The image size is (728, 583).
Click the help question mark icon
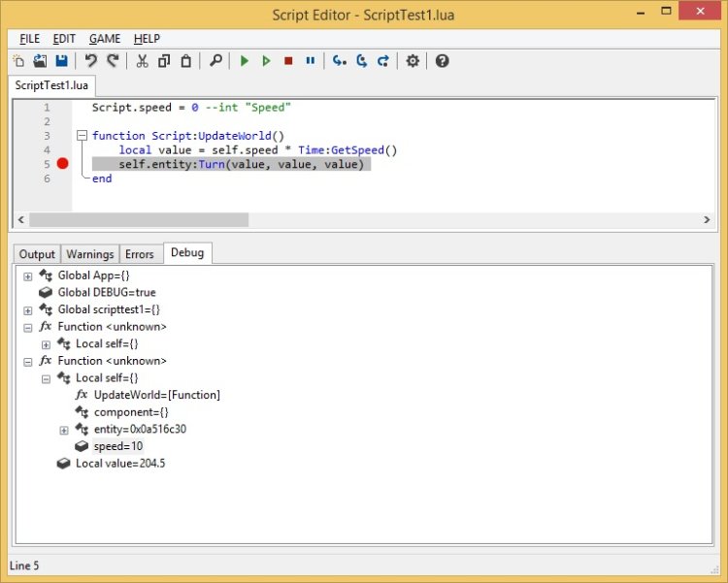pos(443,61)
